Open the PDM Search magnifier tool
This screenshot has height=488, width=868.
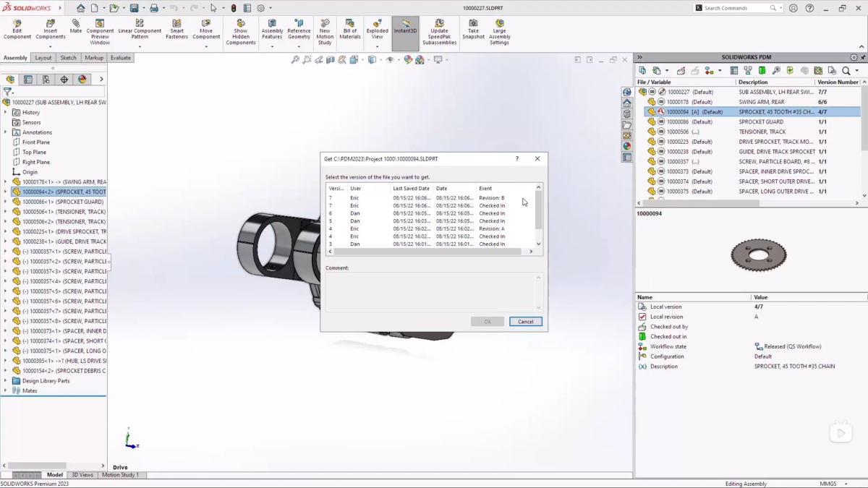tap(846, 71)
